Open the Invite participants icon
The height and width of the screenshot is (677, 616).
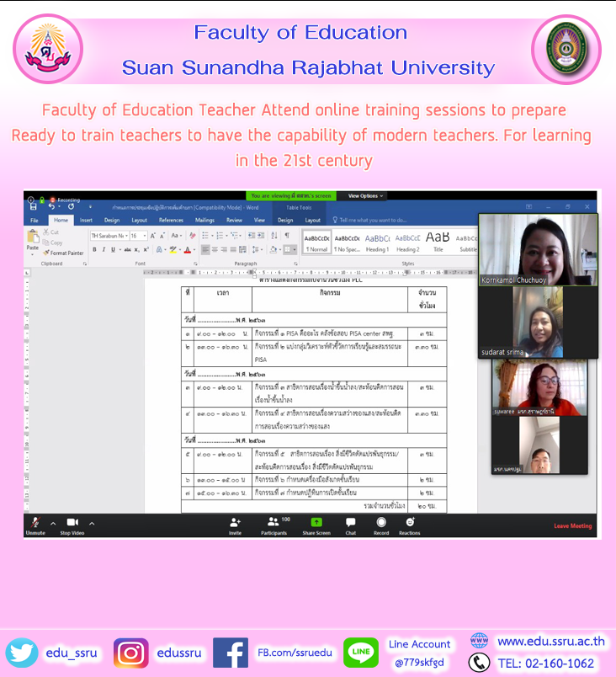(235, 522)
